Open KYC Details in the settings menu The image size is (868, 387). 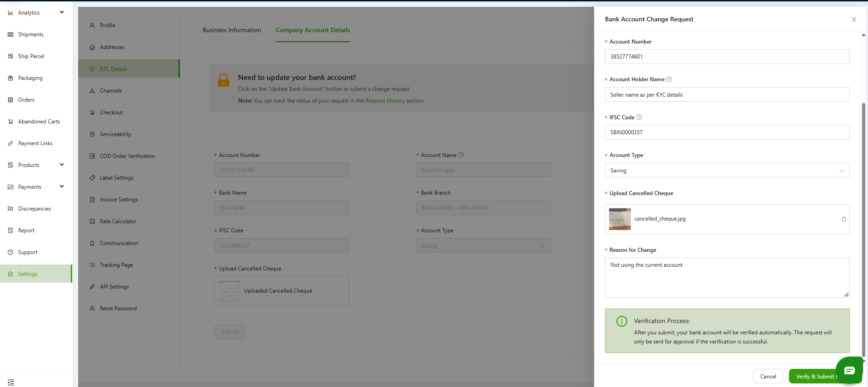click(114, 69)
